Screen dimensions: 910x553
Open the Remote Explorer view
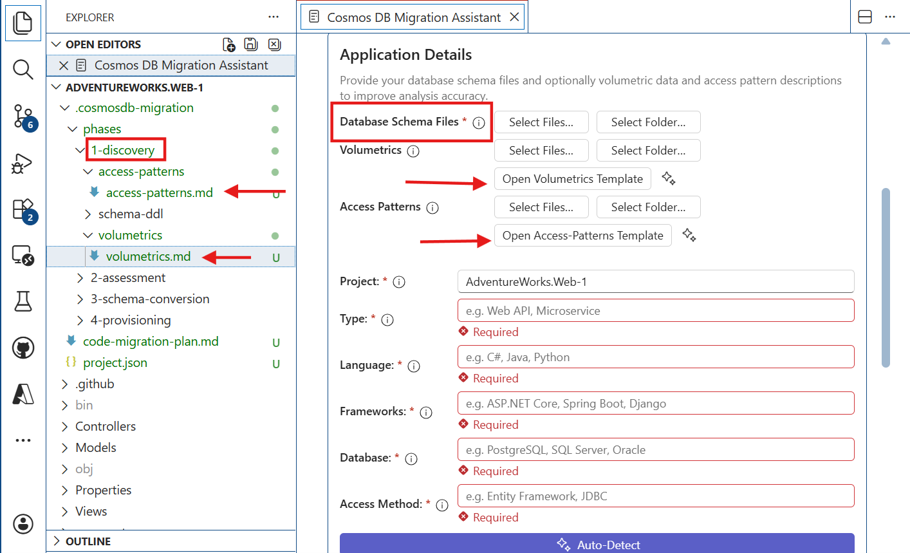[x=23, y=255]
